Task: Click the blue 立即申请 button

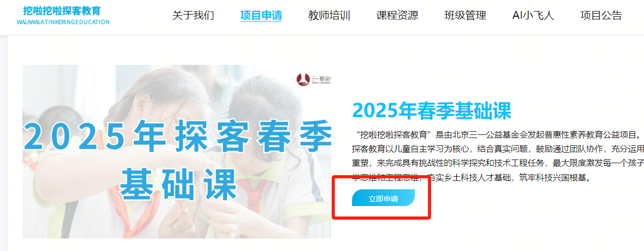Action: [383, 198]
